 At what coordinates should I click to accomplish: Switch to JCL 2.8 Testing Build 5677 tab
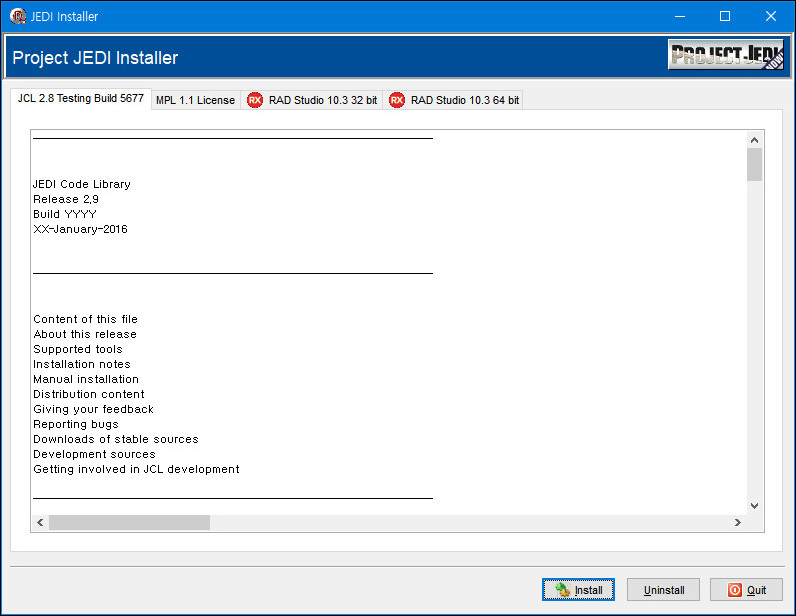pyautogui.click(x=81, y=98)
